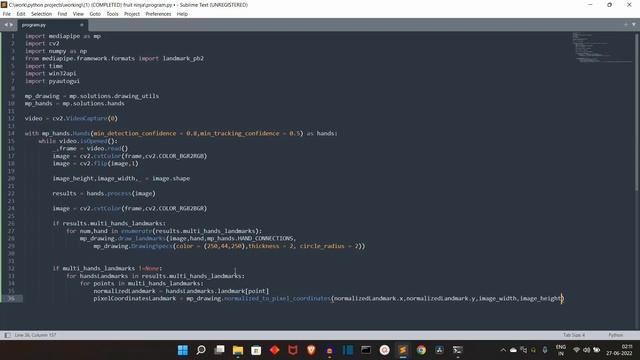This screenshot has width=640, height=360.
Task: Open the battery tray icon
Action: pyautogui.click(x=597, y=350)
